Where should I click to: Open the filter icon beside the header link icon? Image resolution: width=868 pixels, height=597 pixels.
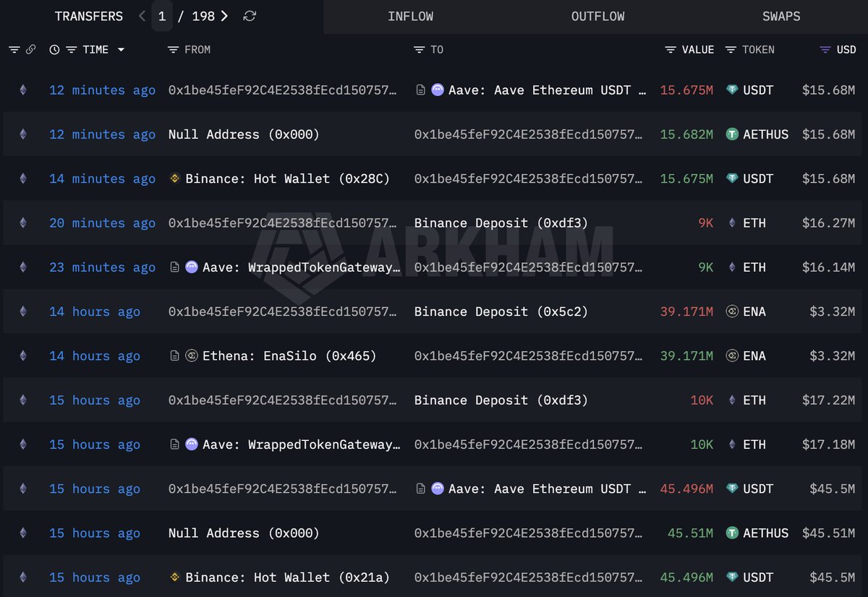[x=14, y=50]
